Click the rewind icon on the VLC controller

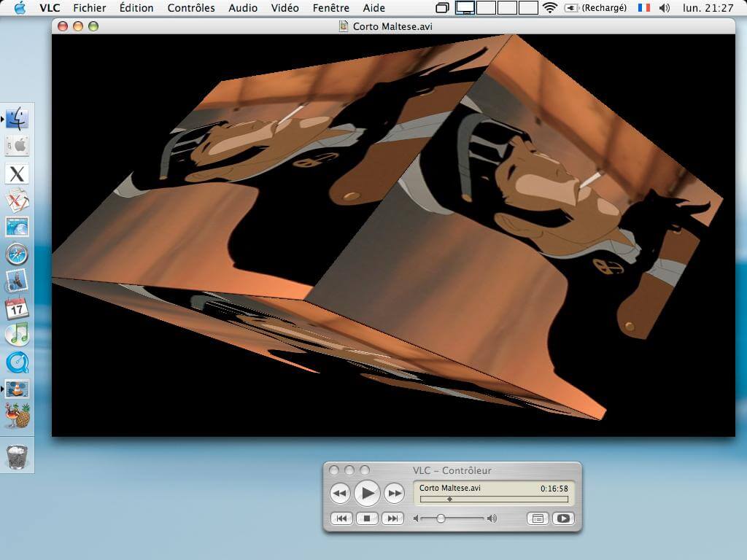pyautogui.click(x=340, y=494)
